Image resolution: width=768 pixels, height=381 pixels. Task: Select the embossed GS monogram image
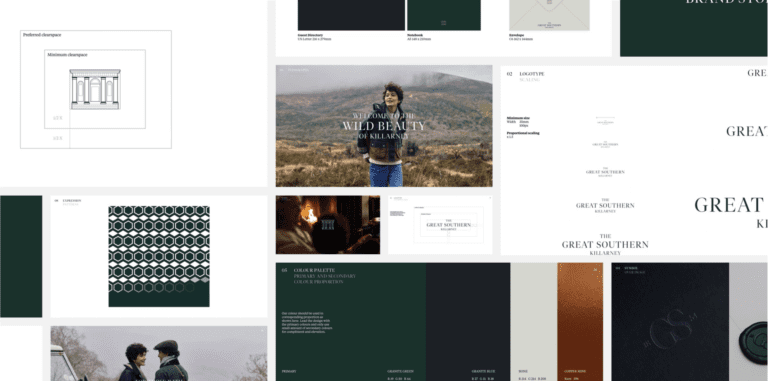(x=670, y=322)
